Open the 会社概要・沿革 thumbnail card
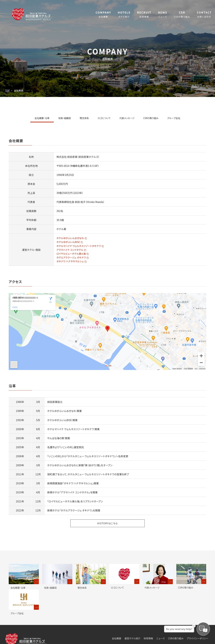 point(24,576)
